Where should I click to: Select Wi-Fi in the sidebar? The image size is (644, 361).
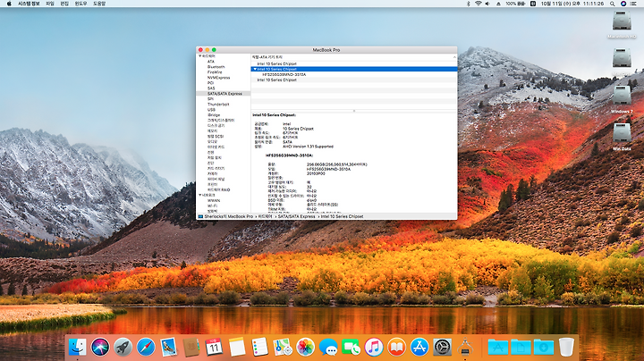[x=212, y=206]
